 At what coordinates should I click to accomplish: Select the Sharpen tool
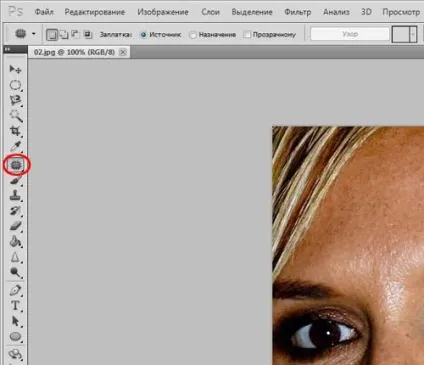point(15,257)
